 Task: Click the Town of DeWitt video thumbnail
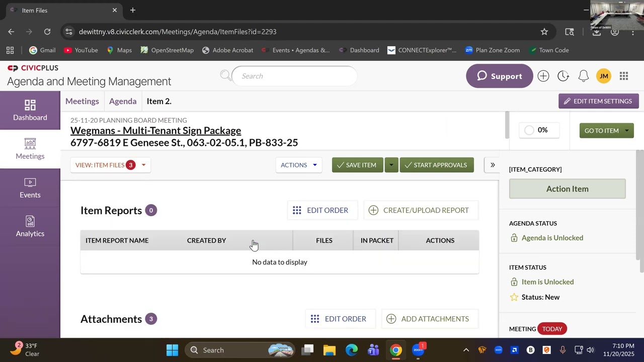click(x=617, y=15)
